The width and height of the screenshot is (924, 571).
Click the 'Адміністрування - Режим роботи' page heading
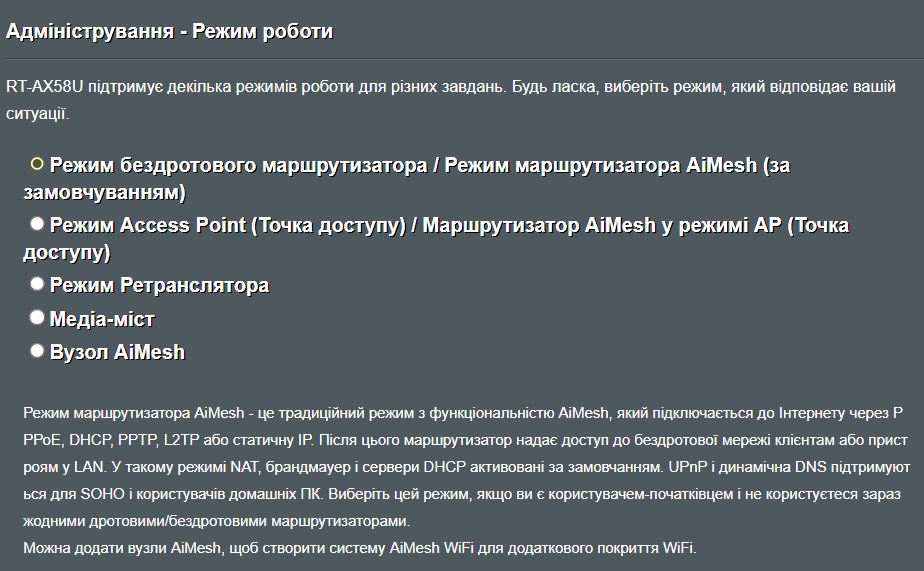click(170, 32)
